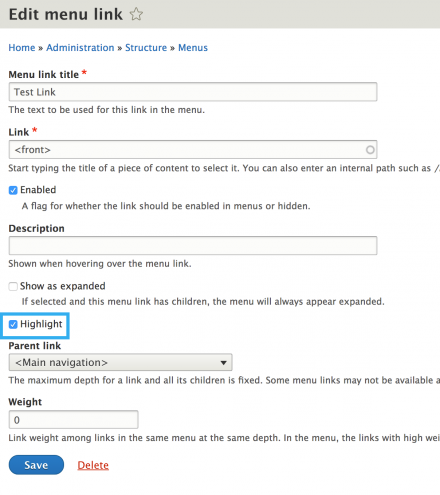Screen dimensions: 440x495
Task: Navigate to the Structure breadcrumb
Action: 146,48
